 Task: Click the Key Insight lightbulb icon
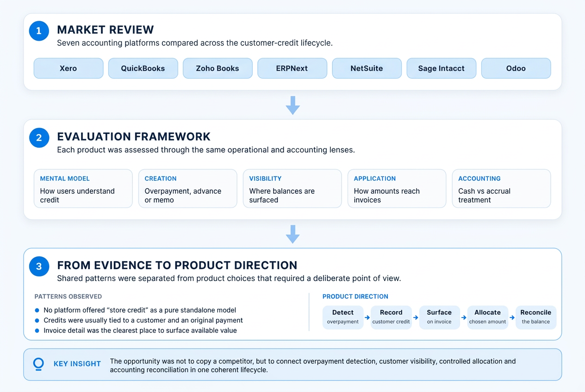point(39,364)
